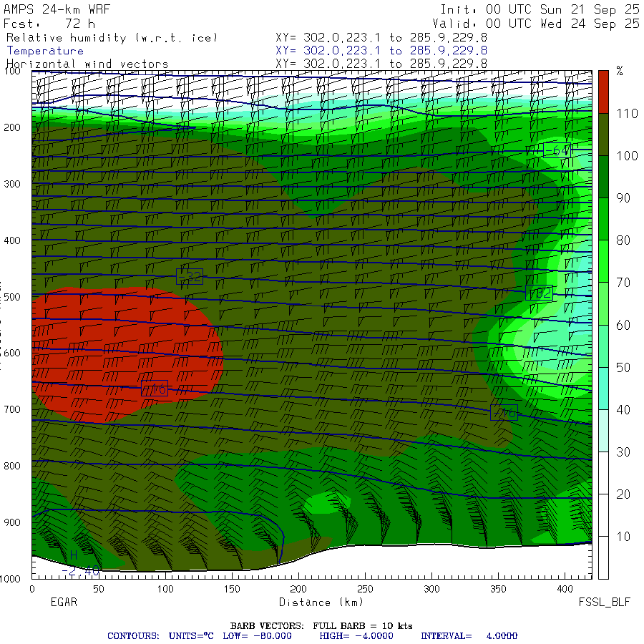Click the 'CONTOURS: UNITS=°C' caption text
The width and height of the screenshot is (644, 644).
tap(160, 636)
